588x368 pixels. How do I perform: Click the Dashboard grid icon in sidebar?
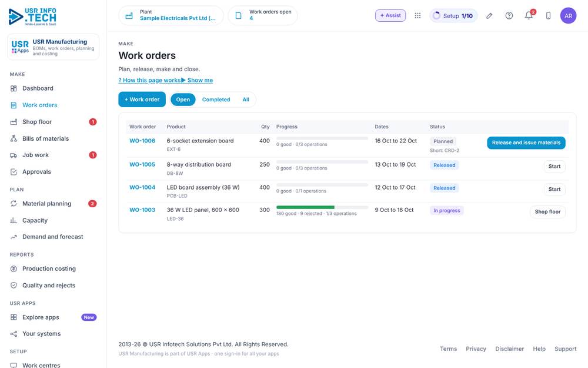point(14,89)
